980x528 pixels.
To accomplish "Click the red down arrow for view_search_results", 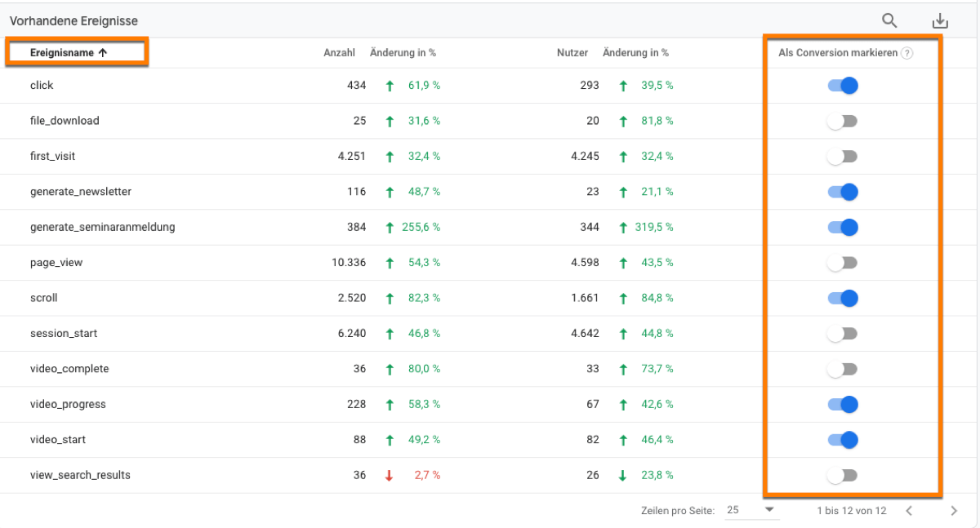I will click(x=390, y=474).
